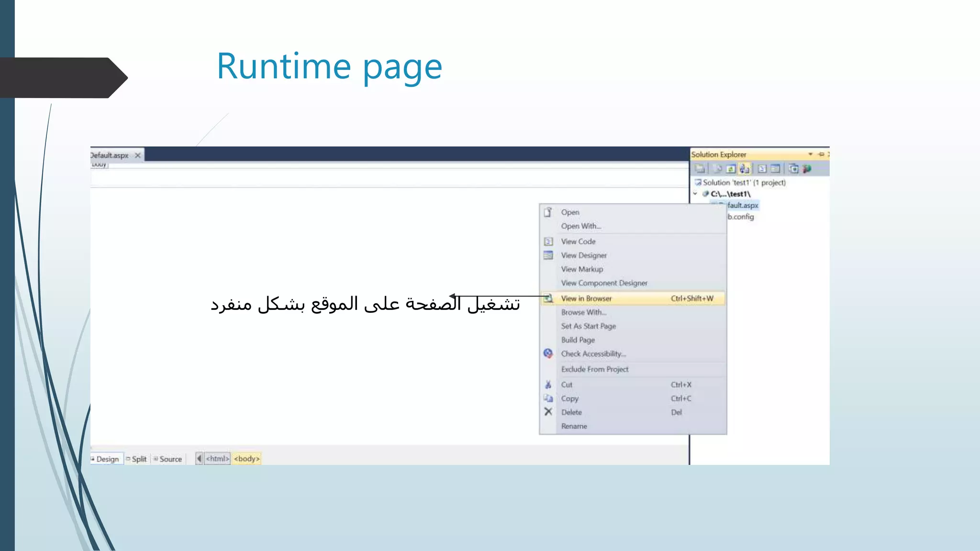The image size is (980, 551).
Task: Click the Check Accessibility icon
Action: [548, 353]
